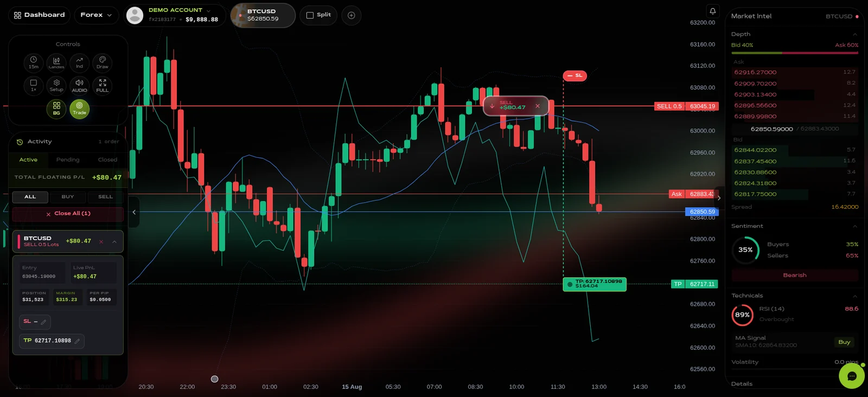
Task: Toggle the AUDIO control
Action: coord(79,86)
